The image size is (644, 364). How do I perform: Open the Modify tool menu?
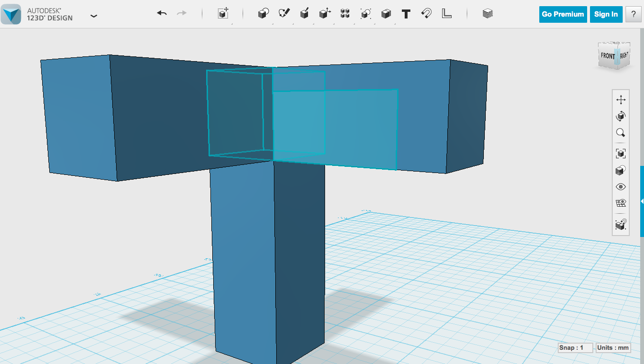point(325,14)
